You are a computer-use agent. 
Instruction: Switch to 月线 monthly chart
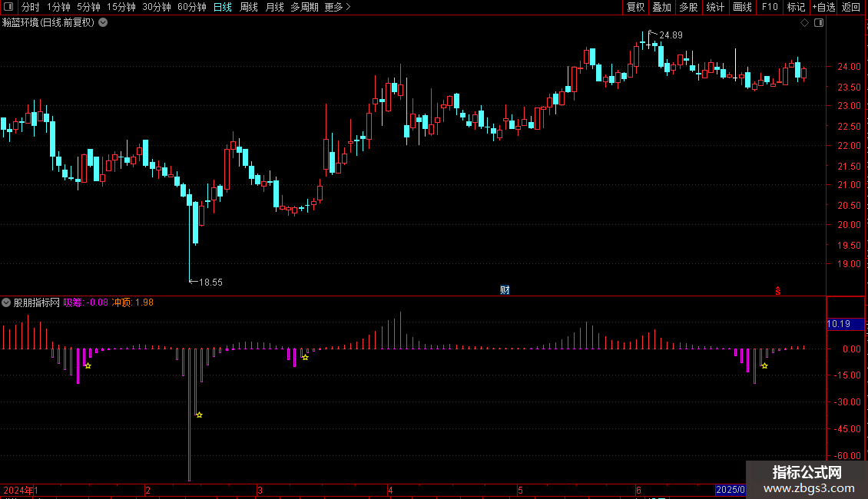point(274,7)
